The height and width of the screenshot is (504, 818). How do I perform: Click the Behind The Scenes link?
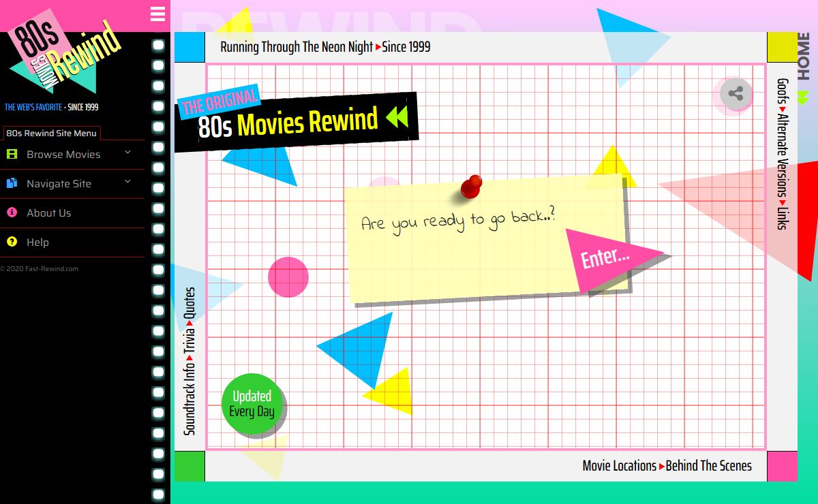click(x=708, y=466)
